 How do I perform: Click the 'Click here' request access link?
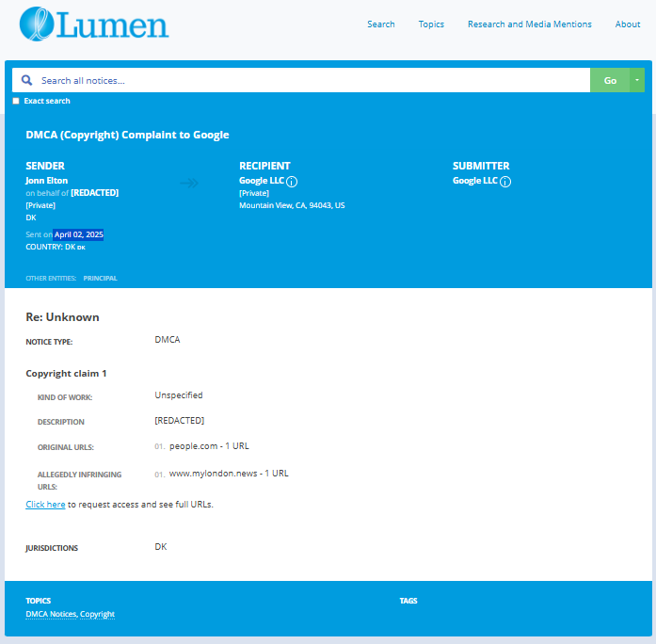[45, 505]
